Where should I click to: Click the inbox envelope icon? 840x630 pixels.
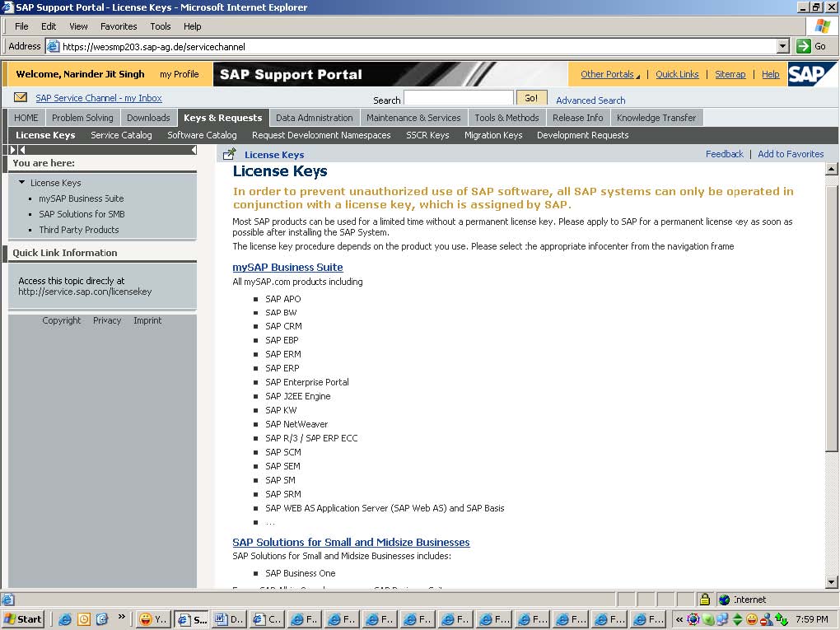click(21, 97)
